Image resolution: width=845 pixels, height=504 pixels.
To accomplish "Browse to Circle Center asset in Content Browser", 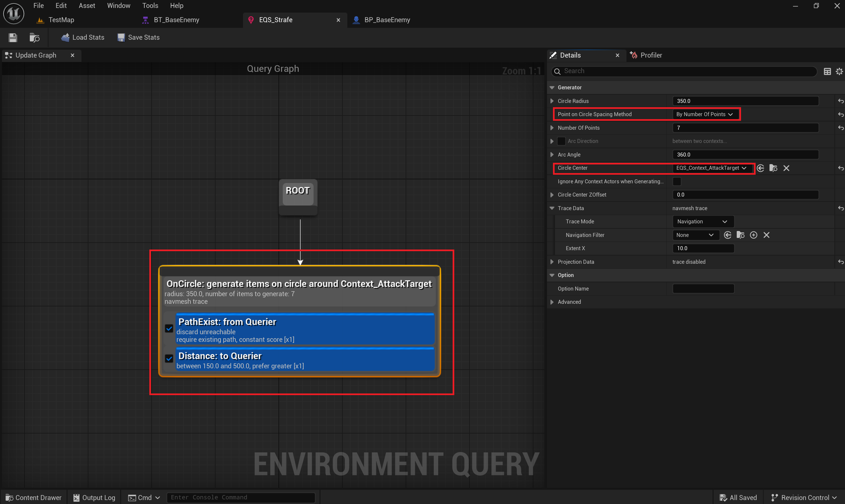I will [773, 168].
